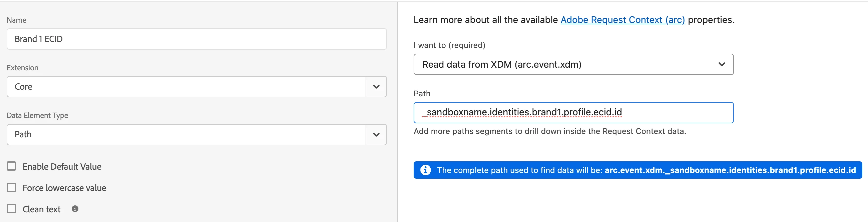Tick the Force lowercase value checkbox
Screen dimensions: 868x222
click(x=11, y=187)
